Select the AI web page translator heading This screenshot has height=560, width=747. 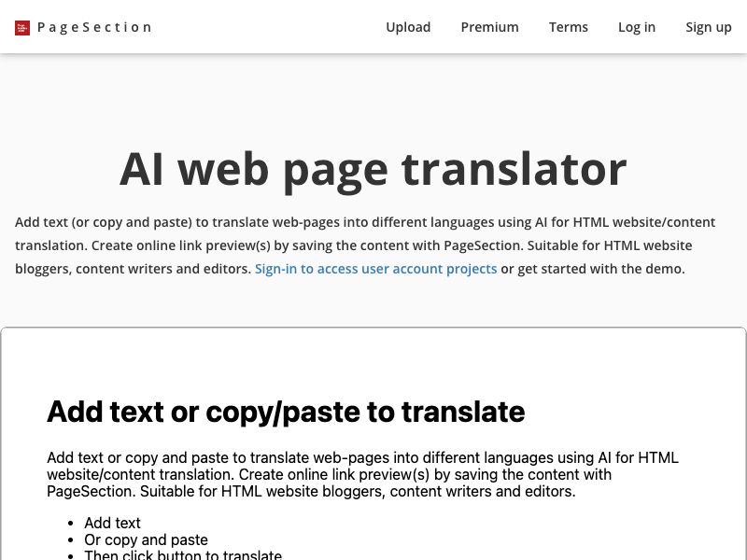click(373, 168)
